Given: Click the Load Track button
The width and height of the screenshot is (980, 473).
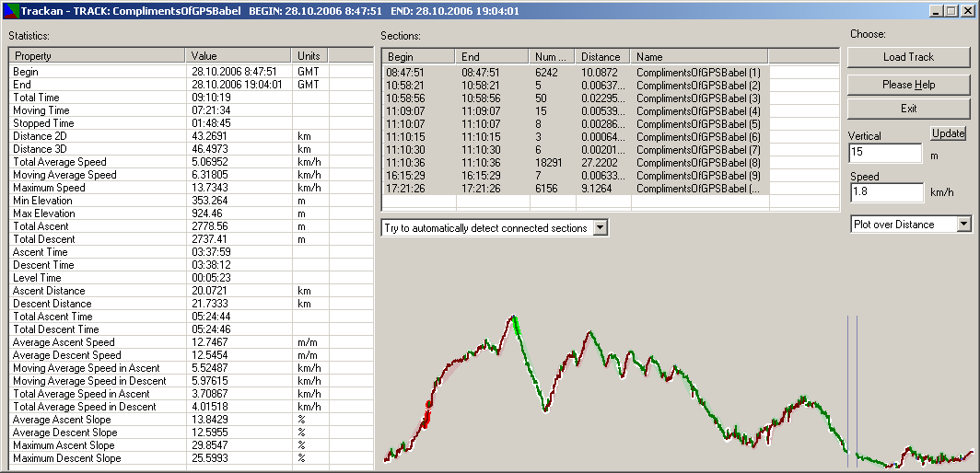Looking at the screenshot, I should tap(908, 57).
